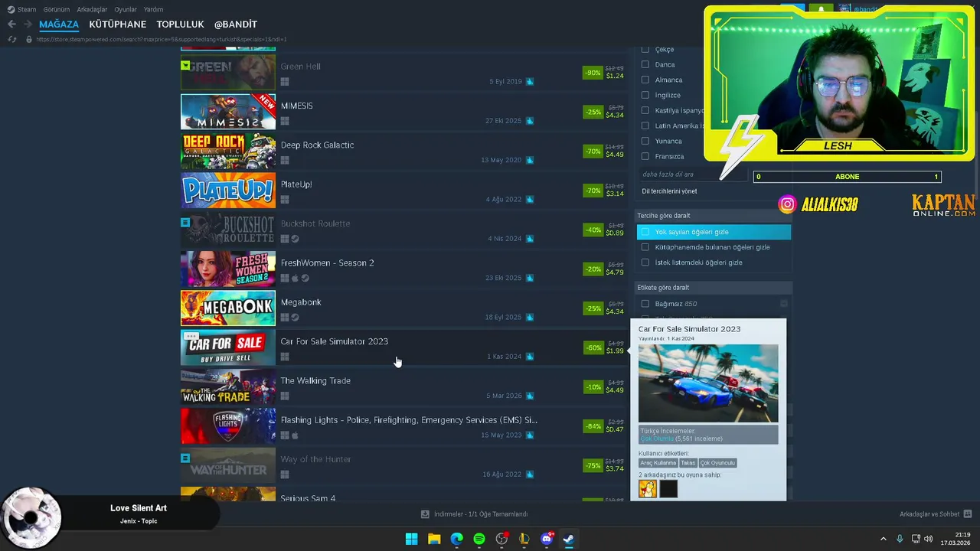Reload the store page via refresh icon
Image resolution: width=980 pixels, height=551 pixels.
11,39
